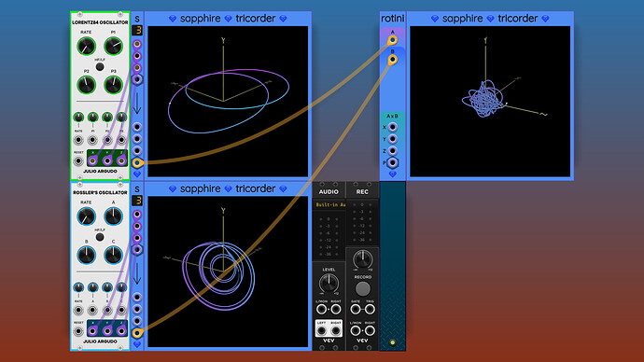
Task: Click Rotini polyphonic P output jack
Action: [x=392, y=163]
